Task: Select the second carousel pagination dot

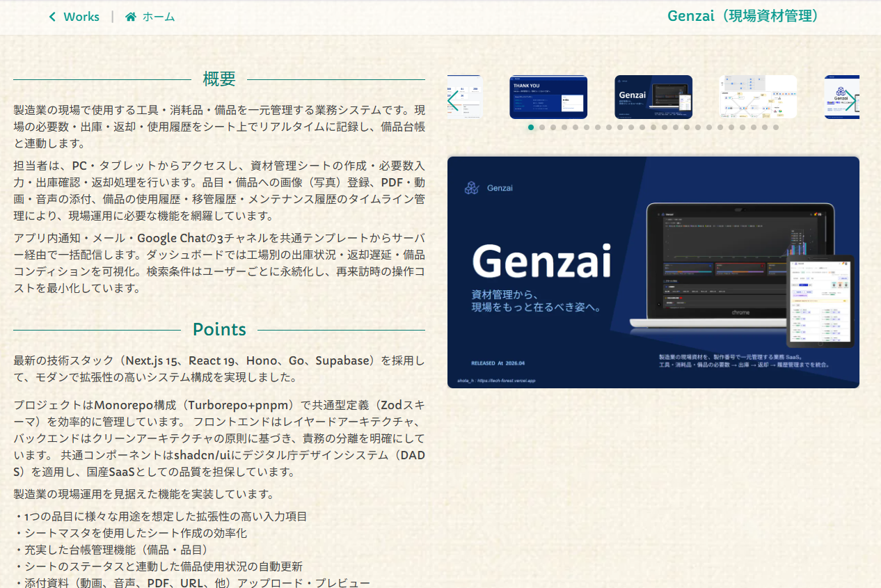Action: pos(542,127)
